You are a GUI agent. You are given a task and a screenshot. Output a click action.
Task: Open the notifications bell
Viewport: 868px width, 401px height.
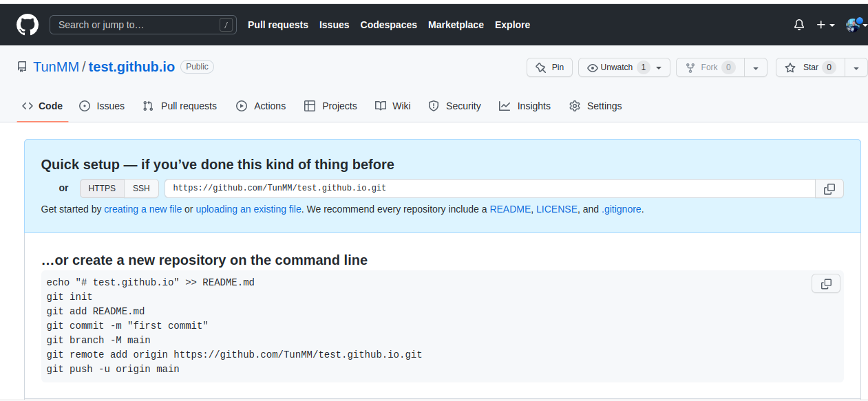(x=799, y=25)
